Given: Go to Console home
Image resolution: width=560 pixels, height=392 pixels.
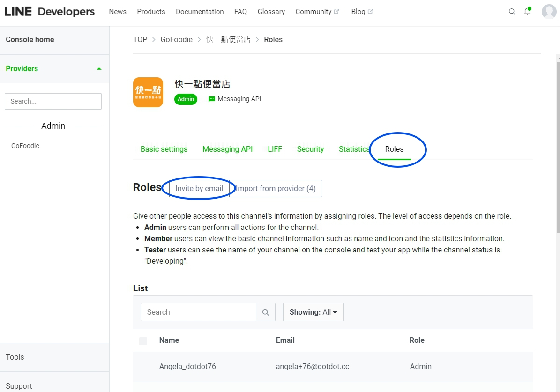Looking at the screenshot, I should (30, 40).
